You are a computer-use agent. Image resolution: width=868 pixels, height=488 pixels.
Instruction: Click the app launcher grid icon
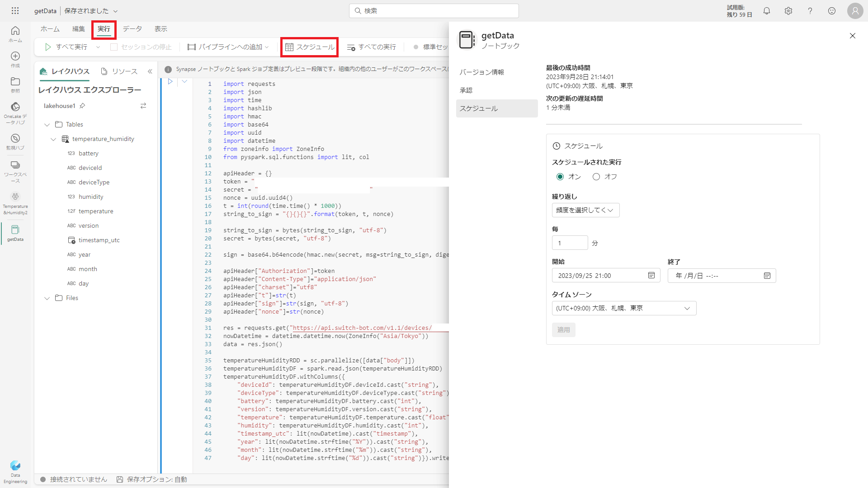click(15, 11)
